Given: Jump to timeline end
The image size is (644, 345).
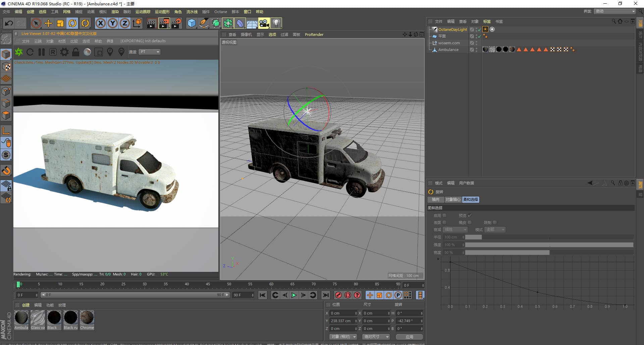Looking at the screenshot, I should (325, 295).
